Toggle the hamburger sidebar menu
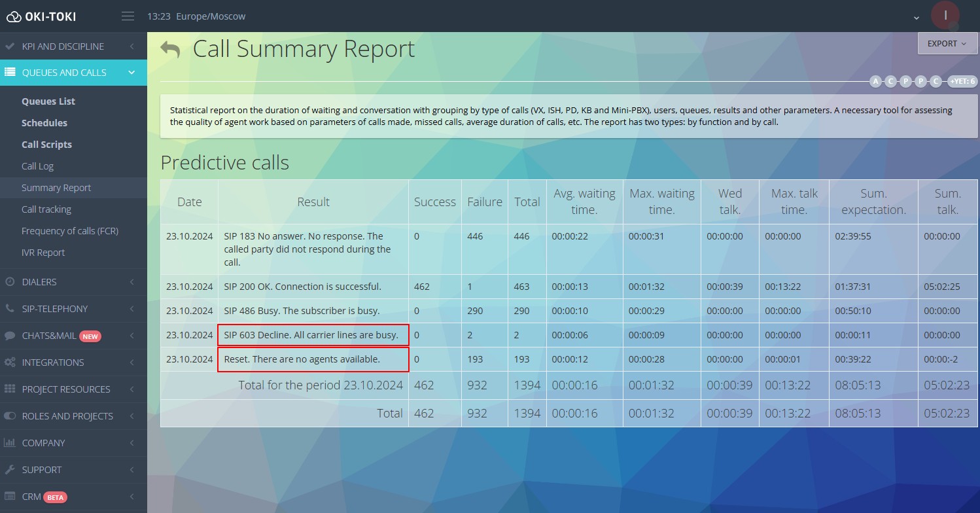This screenshot has height=513, width=980. (x=128, y=16)
